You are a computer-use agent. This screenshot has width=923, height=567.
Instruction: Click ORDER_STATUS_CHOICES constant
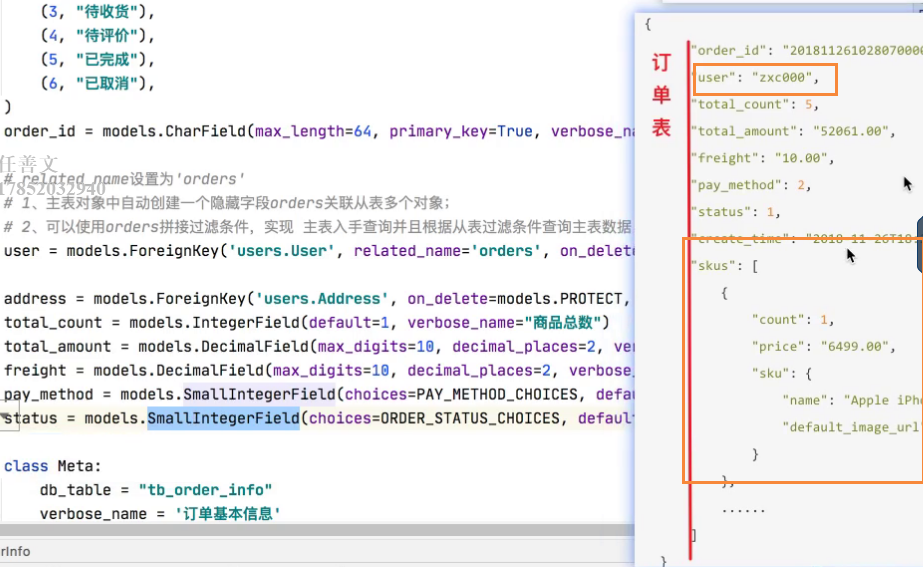coord(470,419)
